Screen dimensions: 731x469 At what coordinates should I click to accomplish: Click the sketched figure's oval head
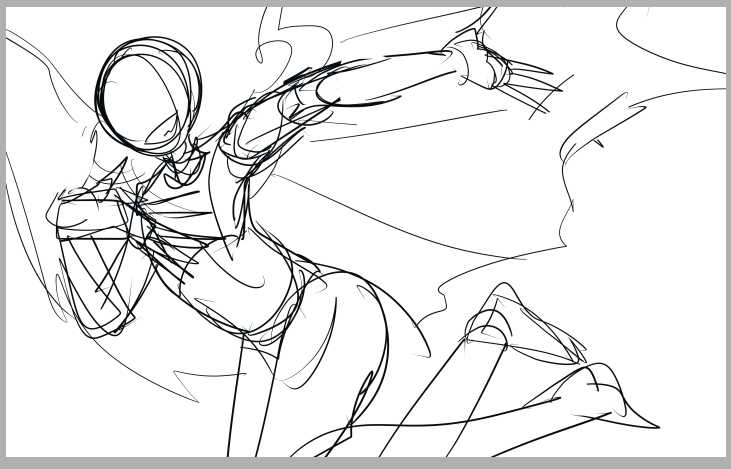148,97
